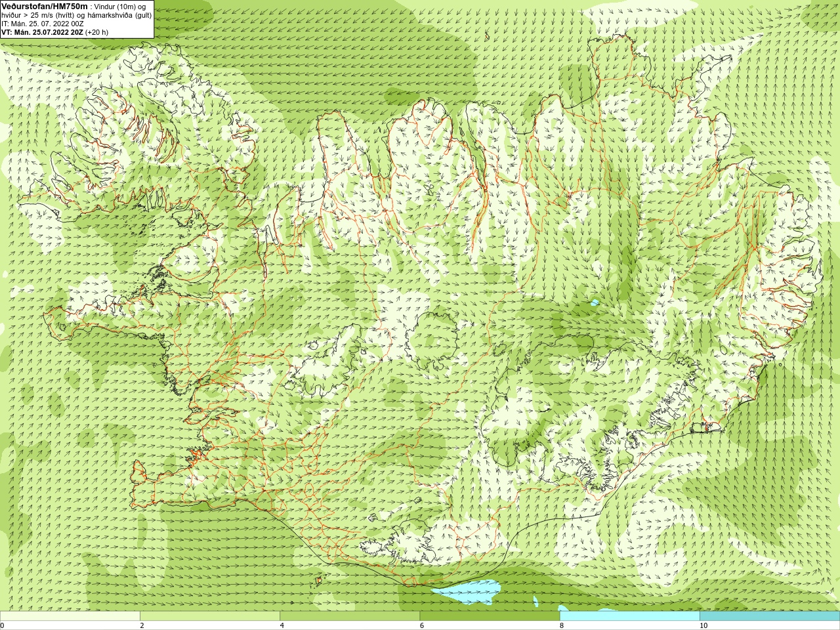Click the Veðurstofan/HM750m title in legend box
The image size is (840, 630).
pyautogui.click(x=45, y=6)
